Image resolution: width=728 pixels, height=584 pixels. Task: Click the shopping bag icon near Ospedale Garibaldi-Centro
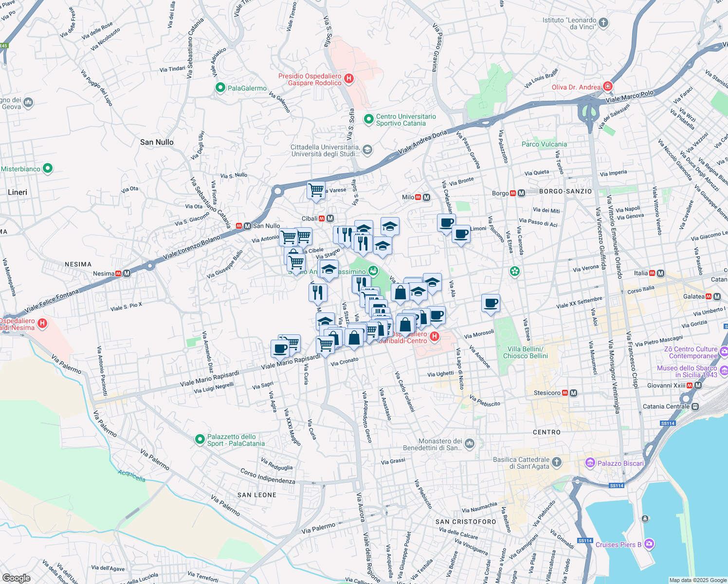pyautogui.click(x=405, y=325)
